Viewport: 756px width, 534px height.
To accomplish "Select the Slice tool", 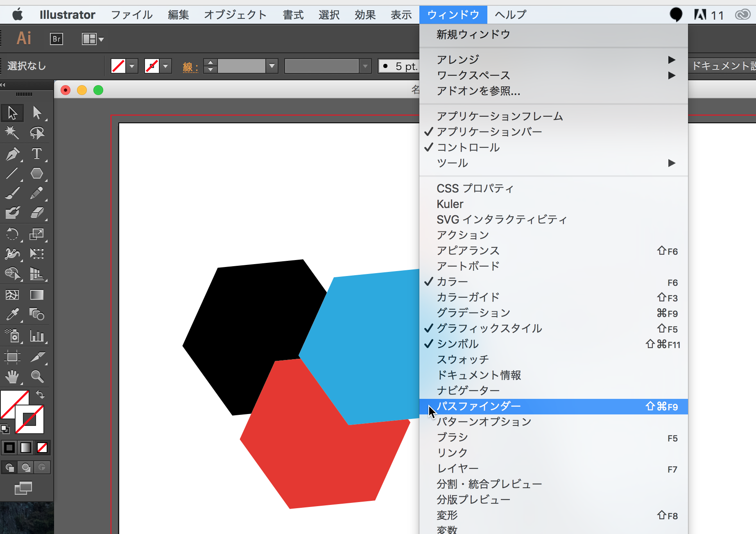I will 37,357.
